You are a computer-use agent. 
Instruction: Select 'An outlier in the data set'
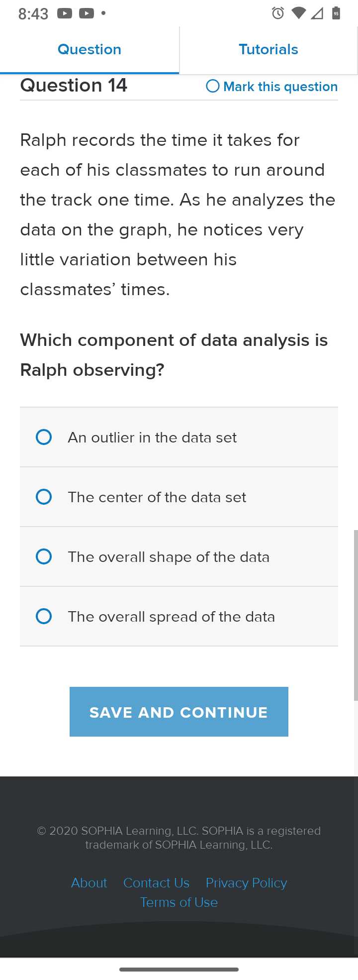pyautogui.click(x=179, y=437)
